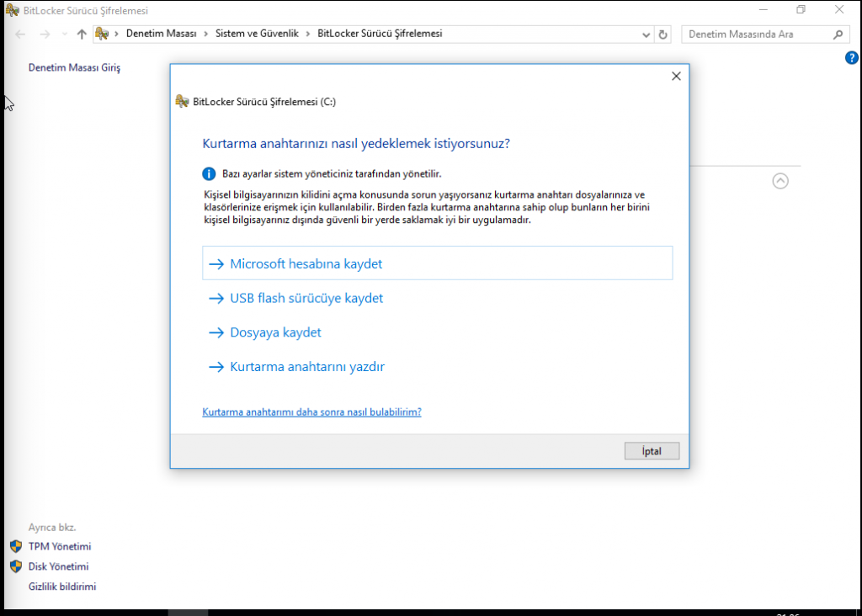Screen dimensions: 862x616
Task: Open the Kurtarma anahtarımı daha sonra nasıl bulabilirim link
Action: 311,412
